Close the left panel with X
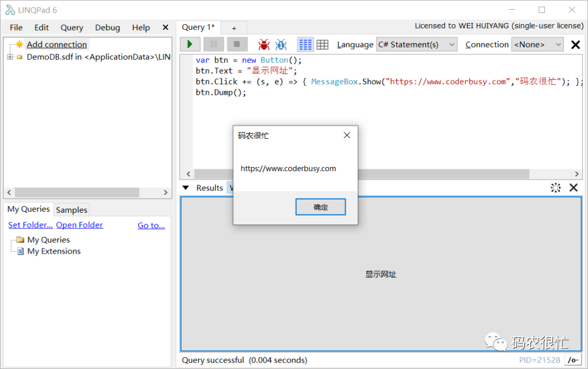Image resolution: width=588 pixels, height=369 pixels. click(165, 28)
